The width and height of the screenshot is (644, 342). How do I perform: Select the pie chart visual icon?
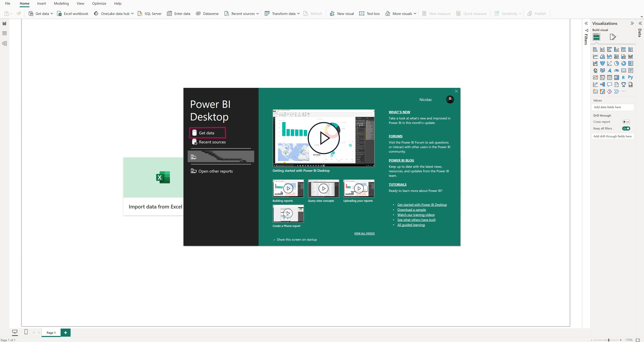click(x=616, y=63)
